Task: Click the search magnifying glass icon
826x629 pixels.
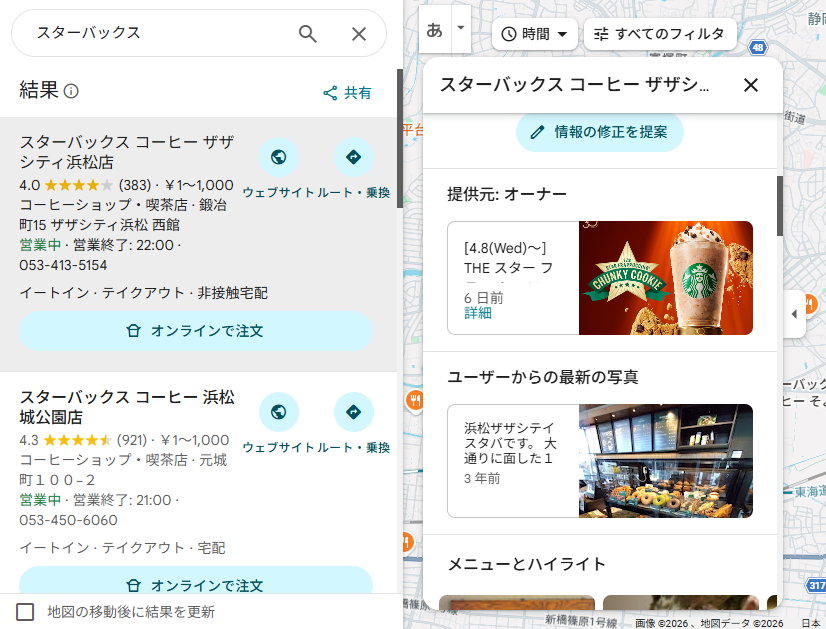Action: 308,33
